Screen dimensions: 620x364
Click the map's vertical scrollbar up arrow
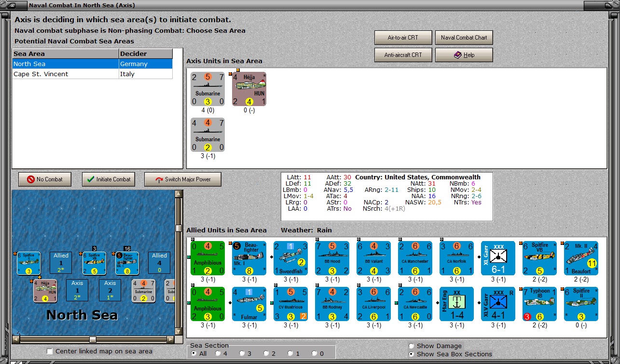[179, 194]
